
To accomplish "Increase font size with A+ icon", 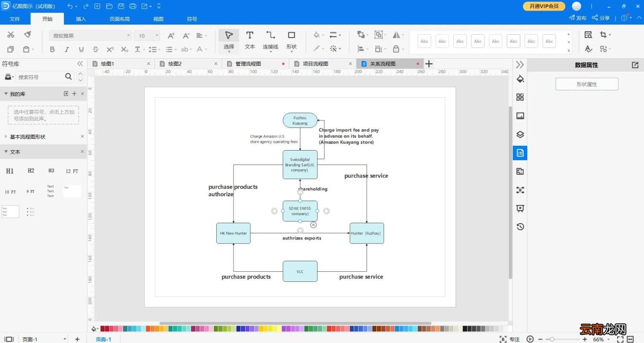I will point(171,36).
